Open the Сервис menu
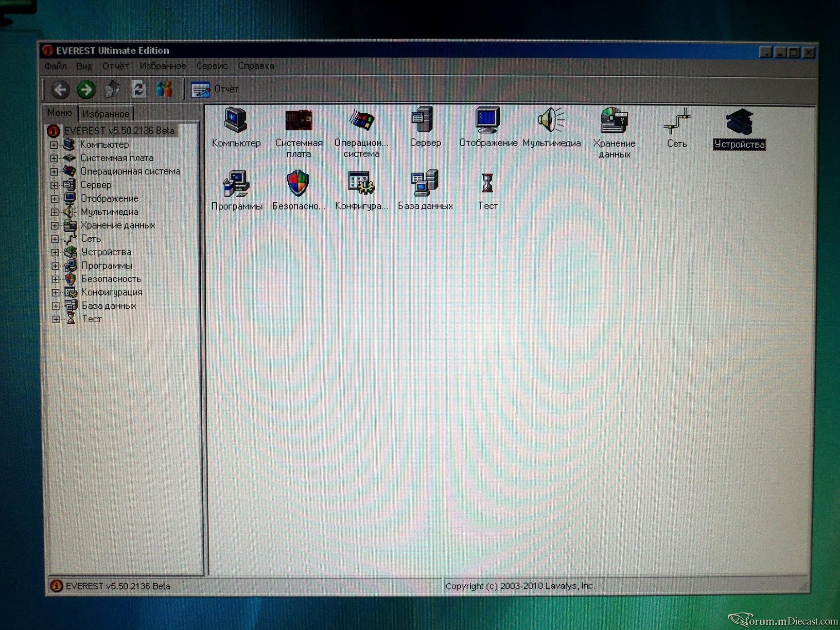The height and width of the screenshot is (630, 840). [212, 66]
